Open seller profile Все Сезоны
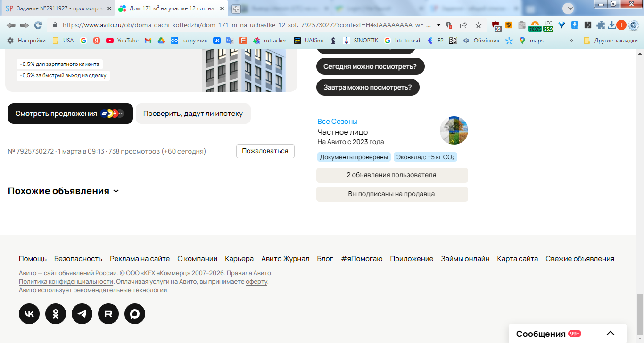The height and width of the screenshot is (343, 644). click(x=338, y=122)
